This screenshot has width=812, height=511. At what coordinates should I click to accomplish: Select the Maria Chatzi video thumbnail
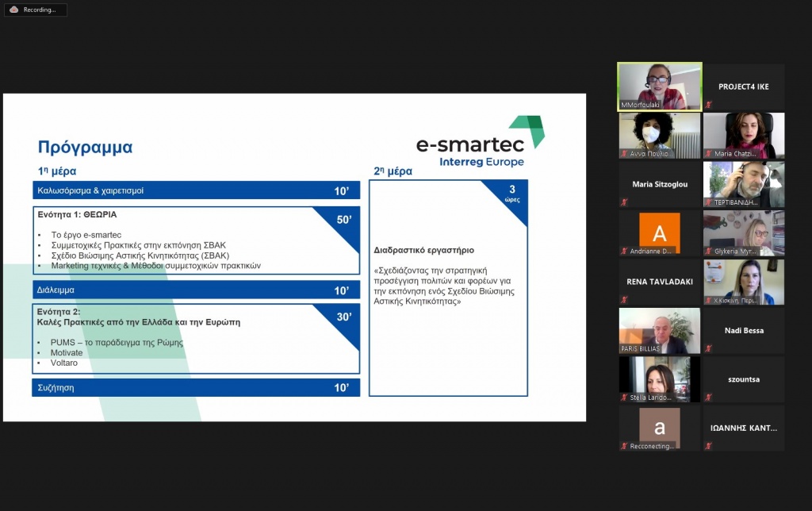coord(744,135)
